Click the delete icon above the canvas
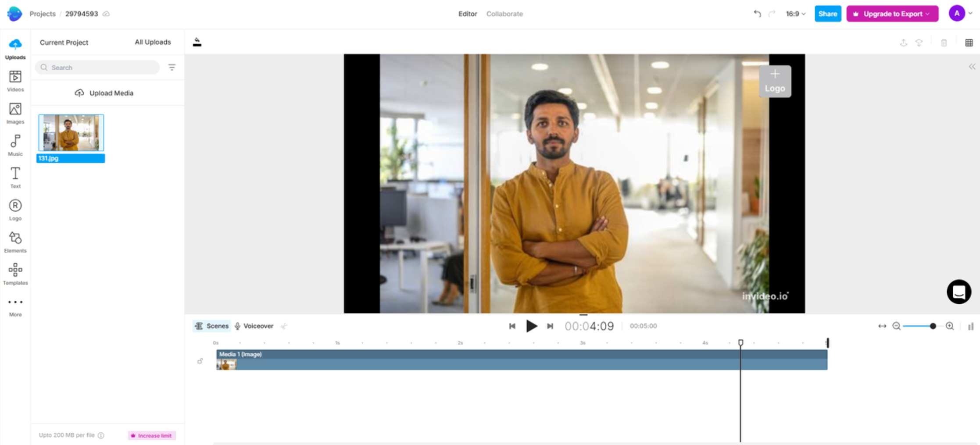980x445 pixels. (944, 43)
